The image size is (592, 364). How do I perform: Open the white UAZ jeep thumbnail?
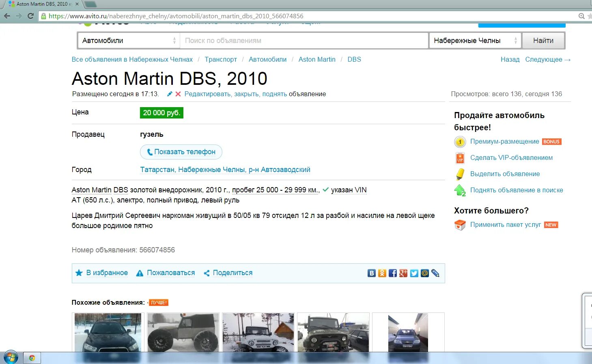tap(258, 333)
